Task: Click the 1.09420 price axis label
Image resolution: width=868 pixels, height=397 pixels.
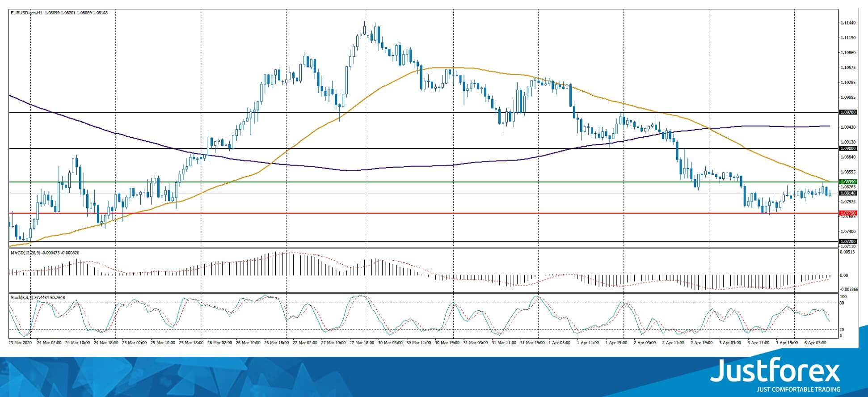Action: click(848, 127)
